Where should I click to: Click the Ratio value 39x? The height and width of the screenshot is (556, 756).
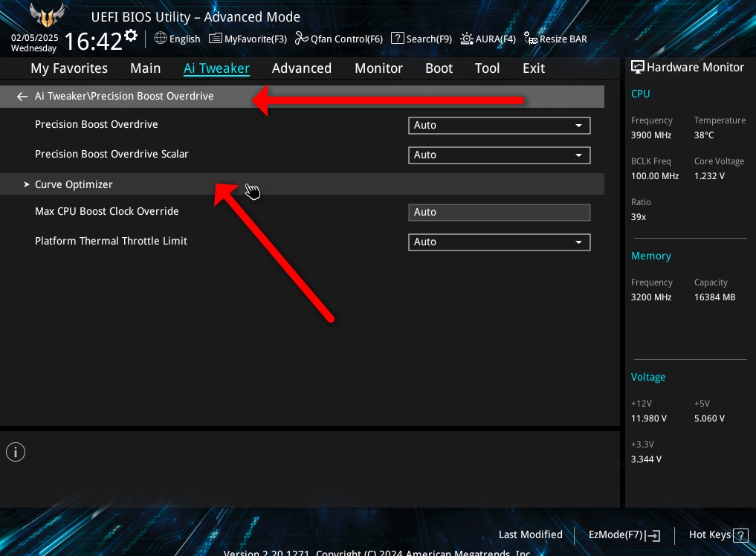coord(639,217)
